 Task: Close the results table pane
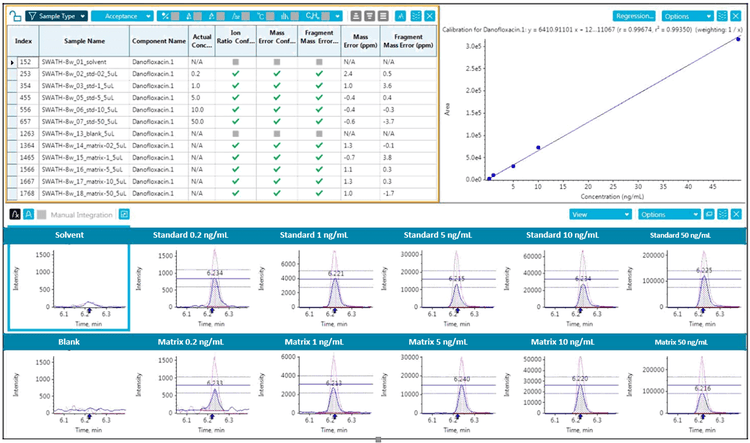(430, 16)
